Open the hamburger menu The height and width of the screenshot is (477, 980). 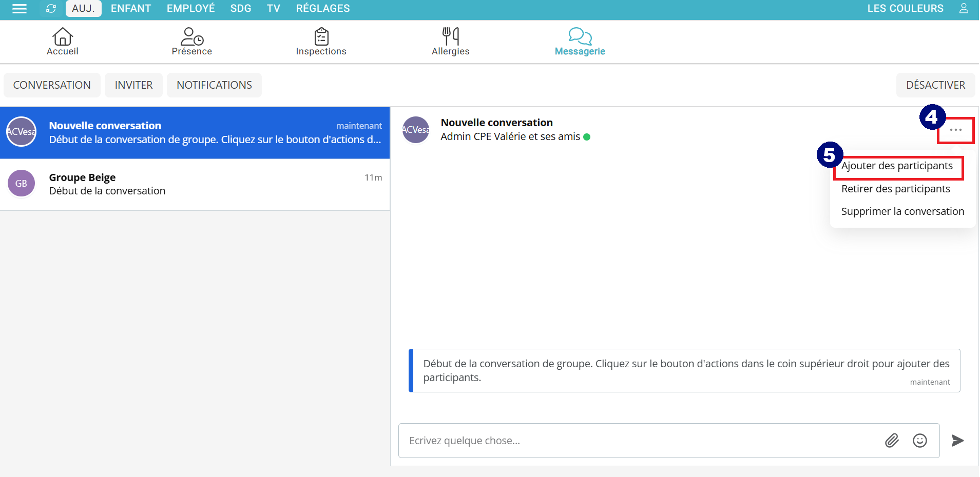click(x=20, y=9)
